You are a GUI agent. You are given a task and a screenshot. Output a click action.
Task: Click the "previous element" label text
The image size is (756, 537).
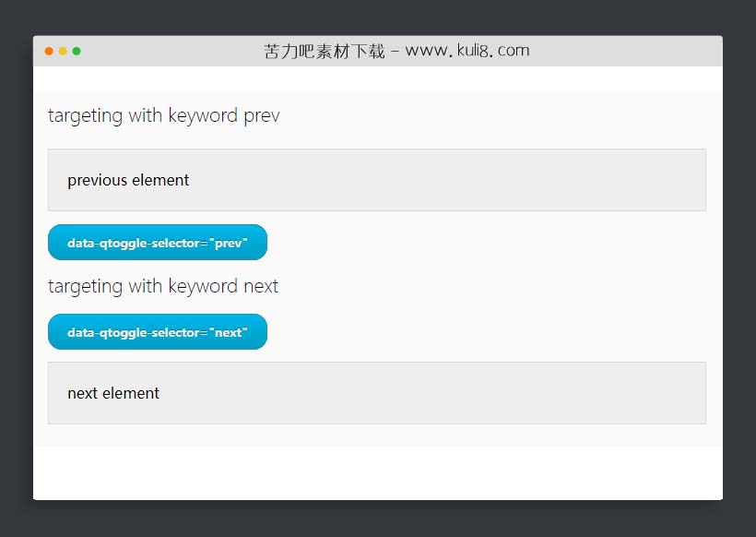[128, 180]
